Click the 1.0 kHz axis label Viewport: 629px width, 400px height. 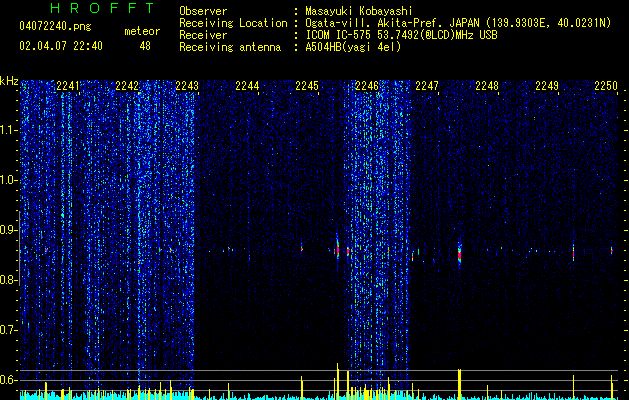tap(9, 181)
